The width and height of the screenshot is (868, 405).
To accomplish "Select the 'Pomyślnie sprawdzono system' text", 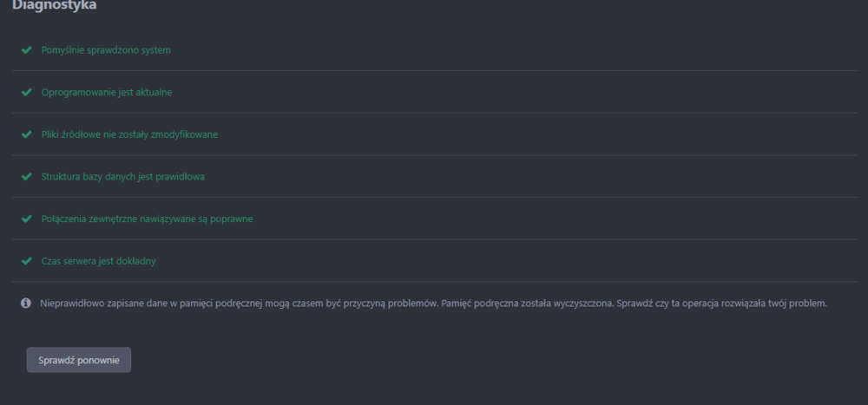I will coord(106,50).
